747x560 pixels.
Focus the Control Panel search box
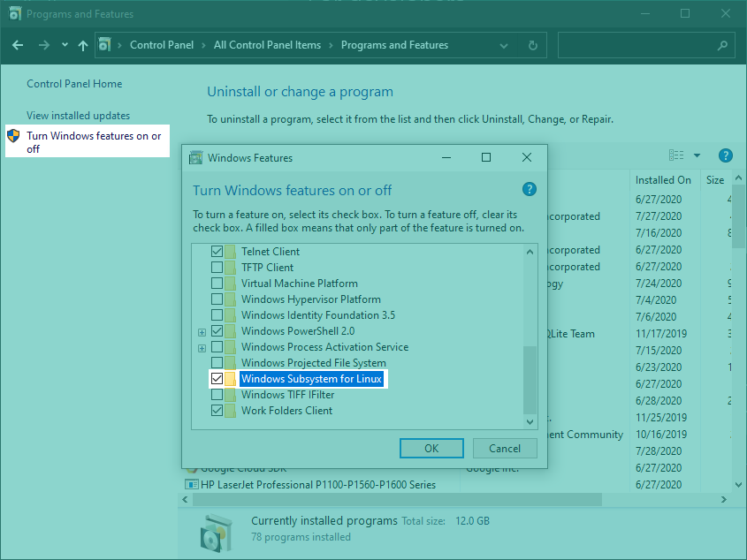tap(646, 45)
